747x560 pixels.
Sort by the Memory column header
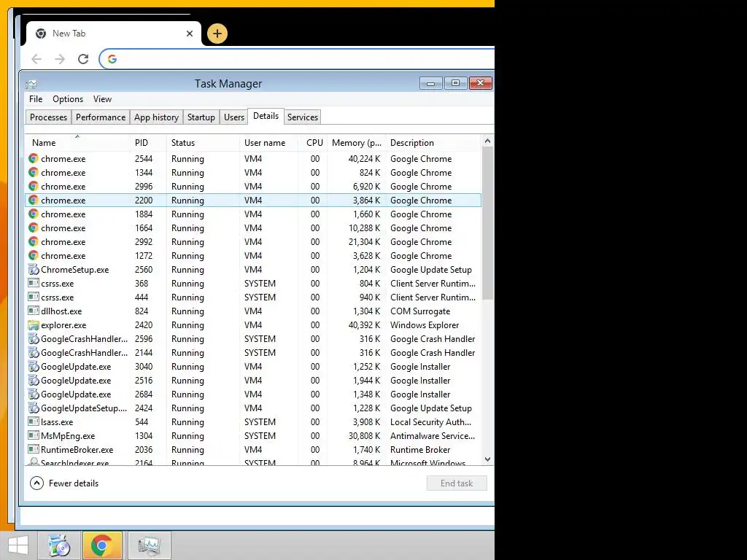click(356, 143)
